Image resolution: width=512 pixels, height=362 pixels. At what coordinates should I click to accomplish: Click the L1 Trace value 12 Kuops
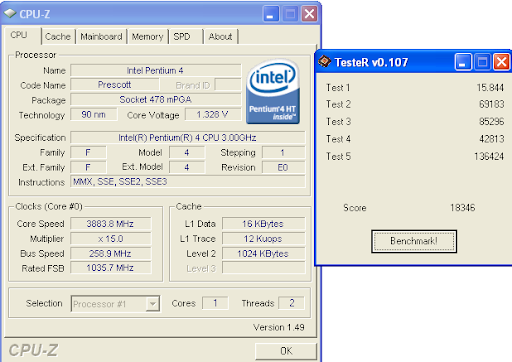point(264,239)
